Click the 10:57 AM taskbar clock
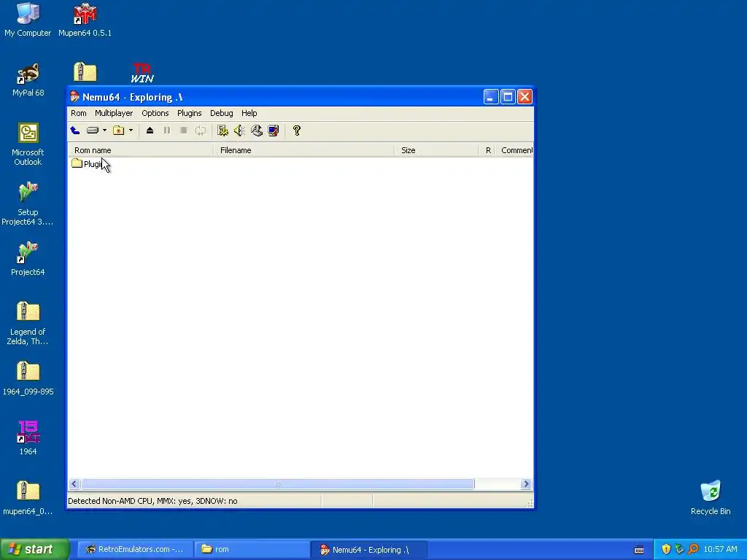 coord(720,550)
